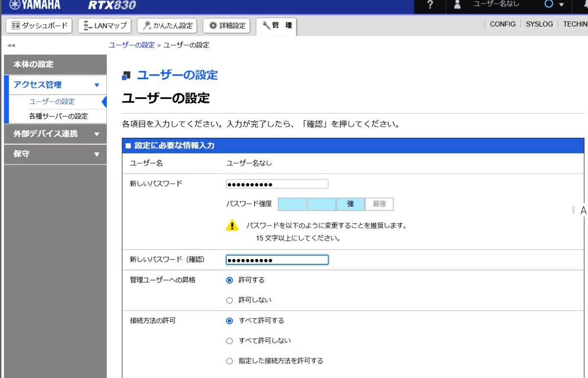Open the ダッシュボード tab
The width and height of the screenshot is (588, 378).
tap(39, 25)
